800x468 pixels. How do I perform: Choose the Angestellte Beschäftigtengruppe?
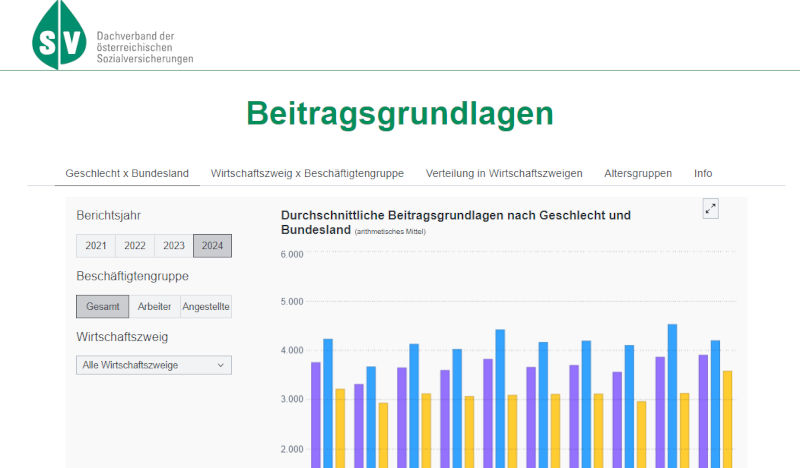[206, 306]
